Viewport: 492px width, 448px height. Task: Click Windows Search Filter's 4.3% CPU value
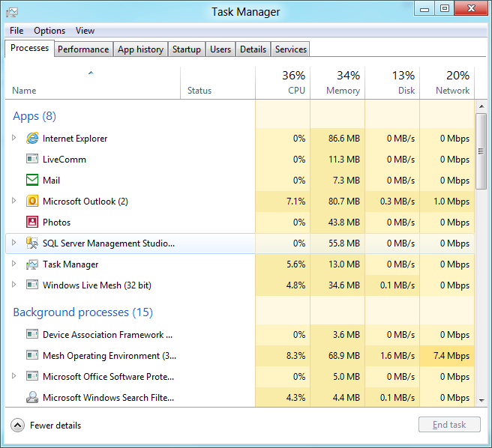coord(295,398)
